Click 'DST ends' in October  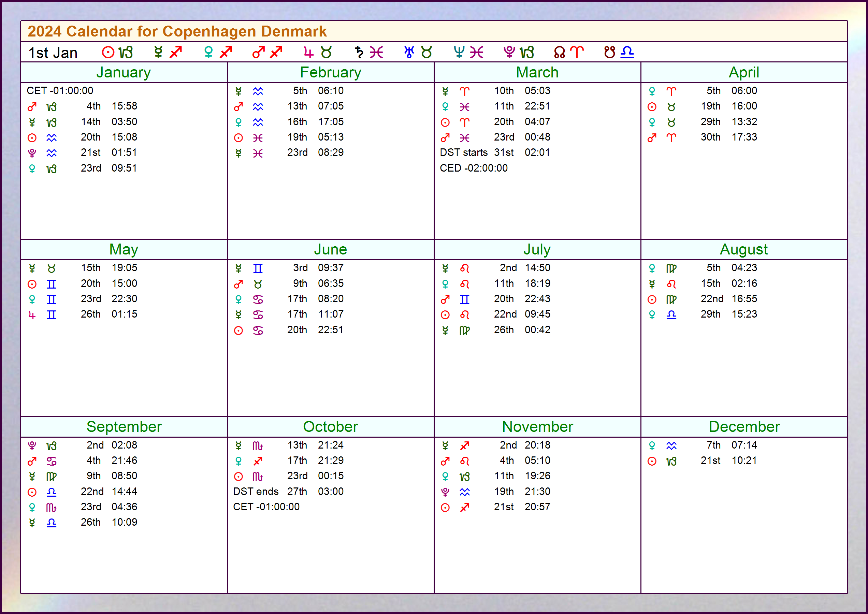click(x=256, y=492)
